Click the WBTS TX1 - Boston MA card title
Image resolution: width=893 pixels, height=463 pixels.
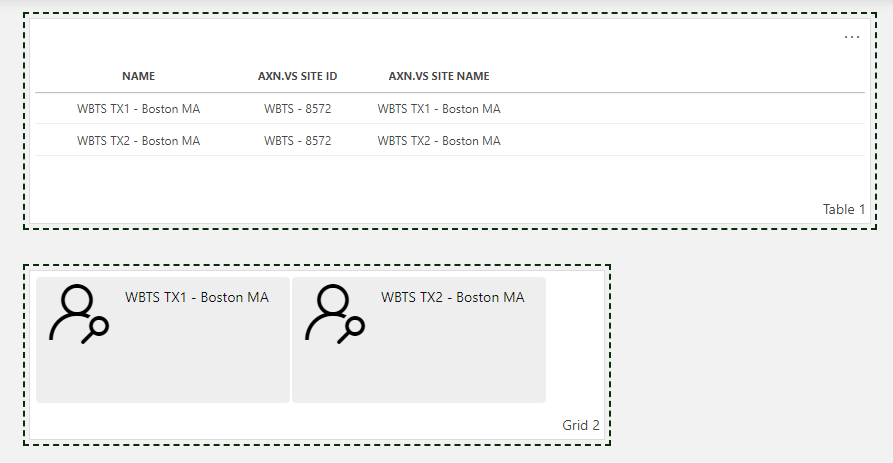pyautogui.click(x=197, y=297)
